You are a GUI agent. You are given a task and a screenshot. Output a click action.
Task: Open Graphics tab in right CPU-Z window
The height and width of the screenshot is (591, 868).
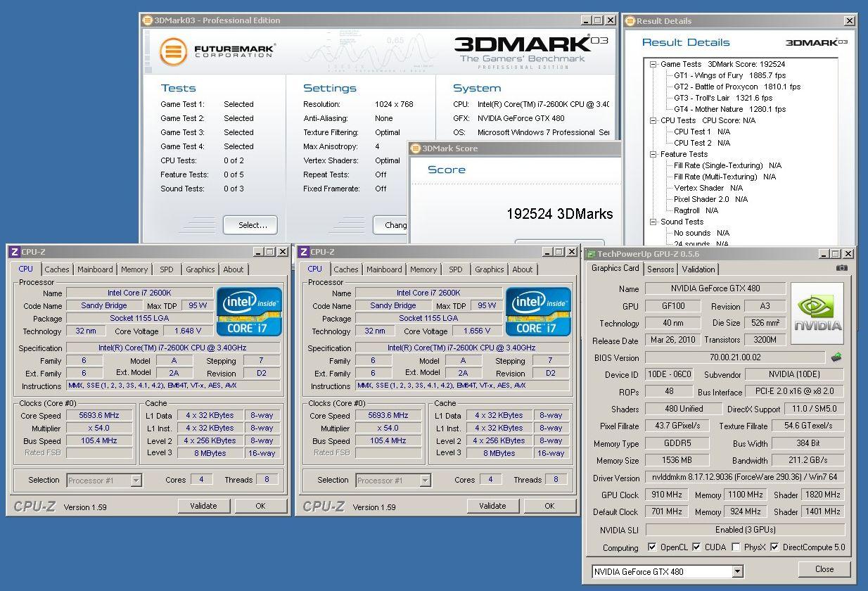coord(490,269)
